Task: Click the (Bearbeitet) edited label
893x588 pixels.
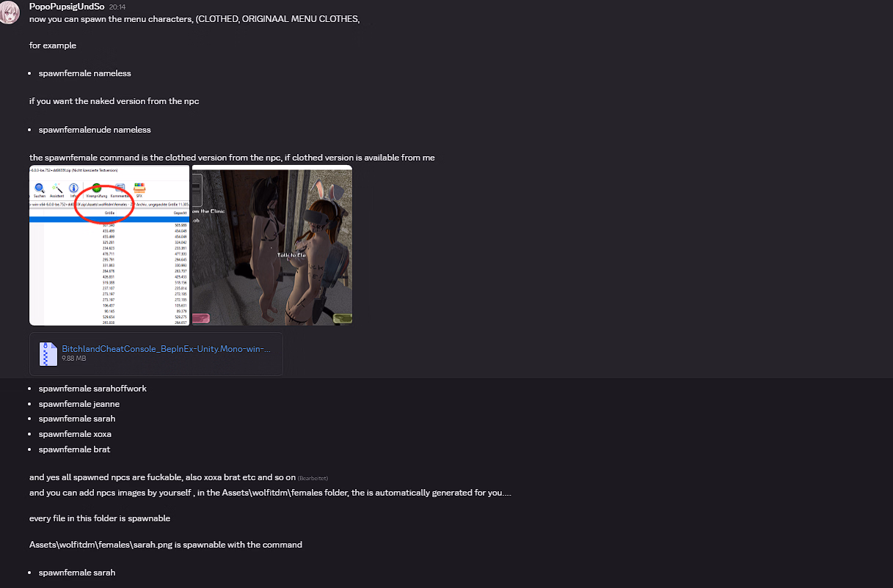Action: tap(313, 478)
